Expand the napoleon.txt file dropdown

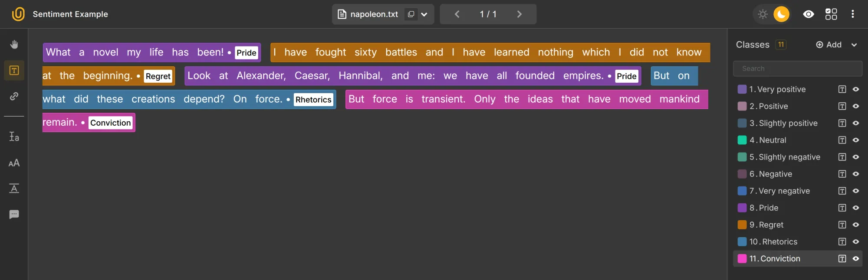(424, 14)
